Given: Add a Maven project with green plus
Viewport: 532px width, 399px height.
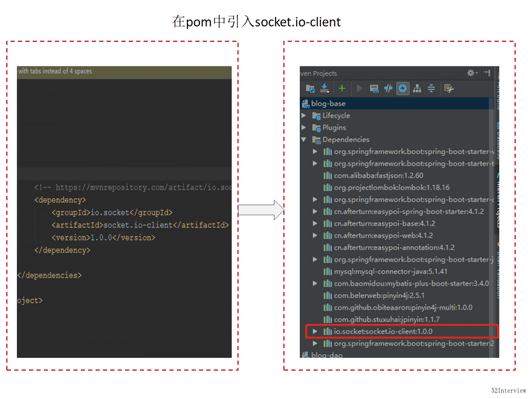Looking at the screenshot, I should click(x=342, y=89).
